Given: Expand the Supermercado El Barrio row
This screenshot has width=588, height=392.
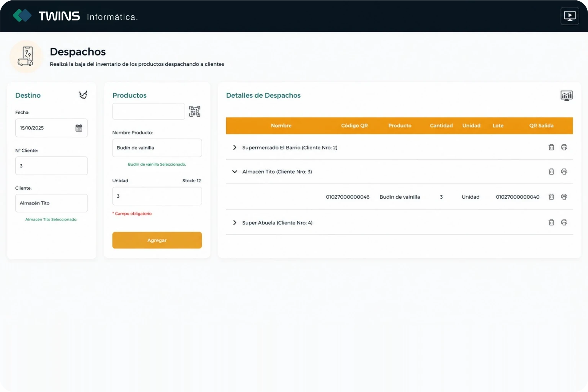Looking at the screenshot, I should pyautogui.click(x=235, y=147).
